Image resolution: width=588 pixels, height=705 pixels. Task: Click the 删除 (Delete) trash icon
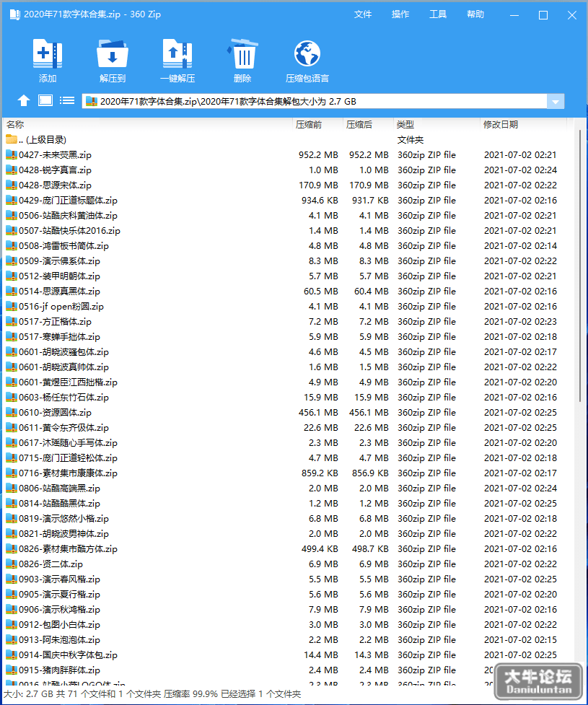(x=242, y=54)
